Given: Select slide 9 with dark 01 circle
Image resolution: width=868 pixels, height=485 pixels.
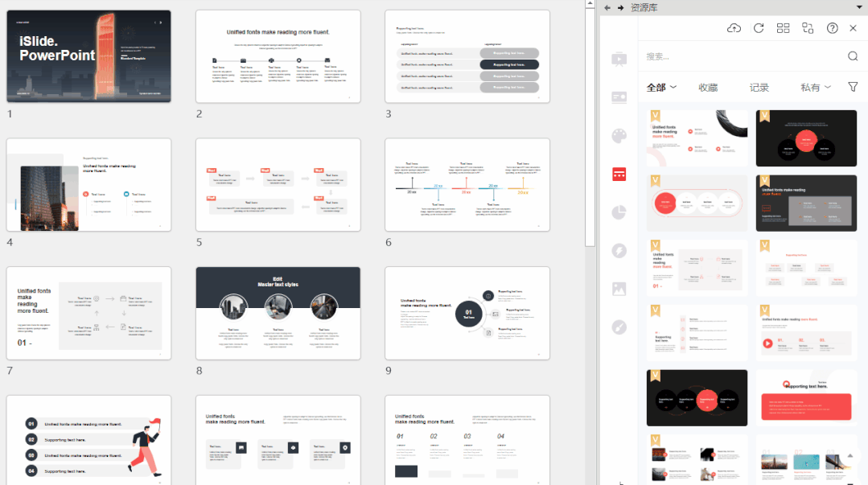Looking at the screenshot, I should 467,313.
